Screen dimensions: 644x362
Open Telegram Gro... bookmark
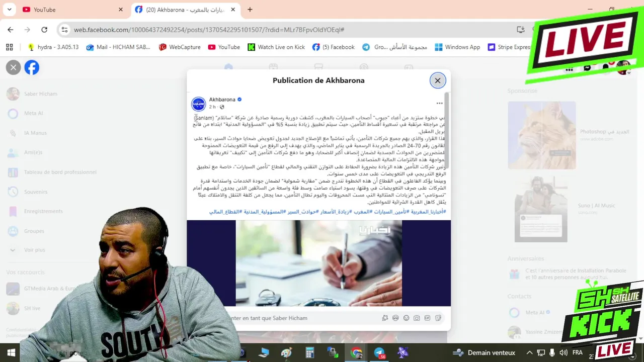click(394, 47)
